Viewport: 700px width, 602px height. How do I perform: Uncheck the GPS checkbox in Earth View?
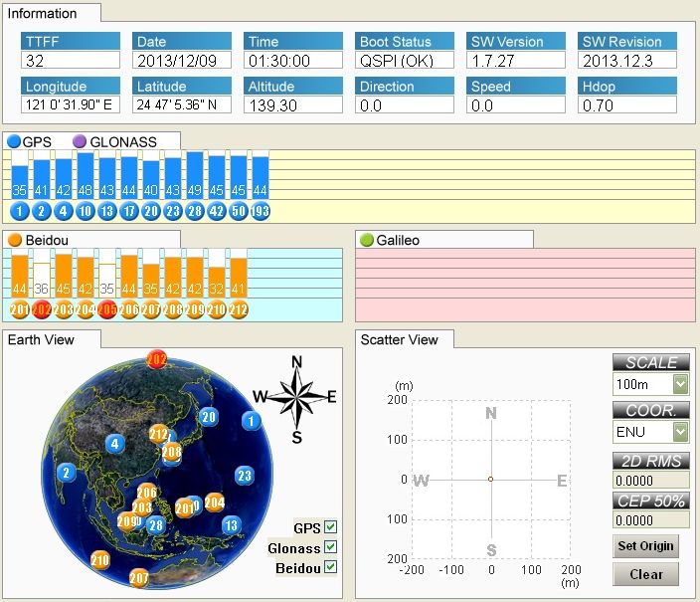[x=330, y=527]
